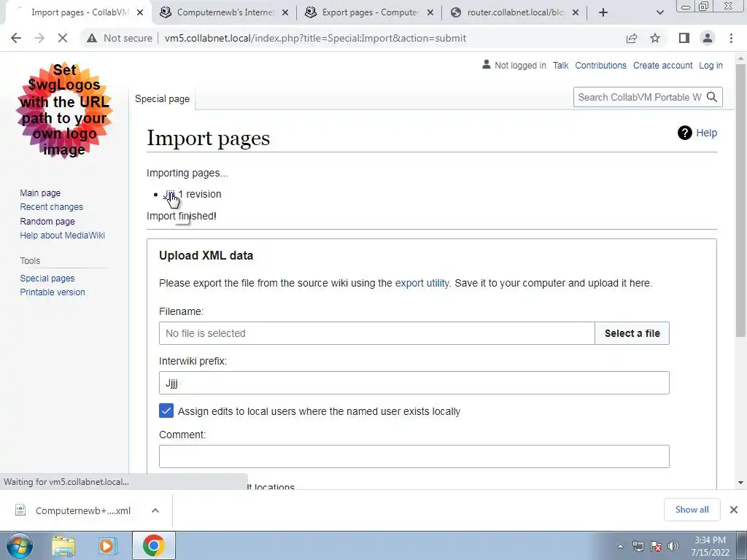
Task: Click Log in link
Action: [x=711, y=65]
